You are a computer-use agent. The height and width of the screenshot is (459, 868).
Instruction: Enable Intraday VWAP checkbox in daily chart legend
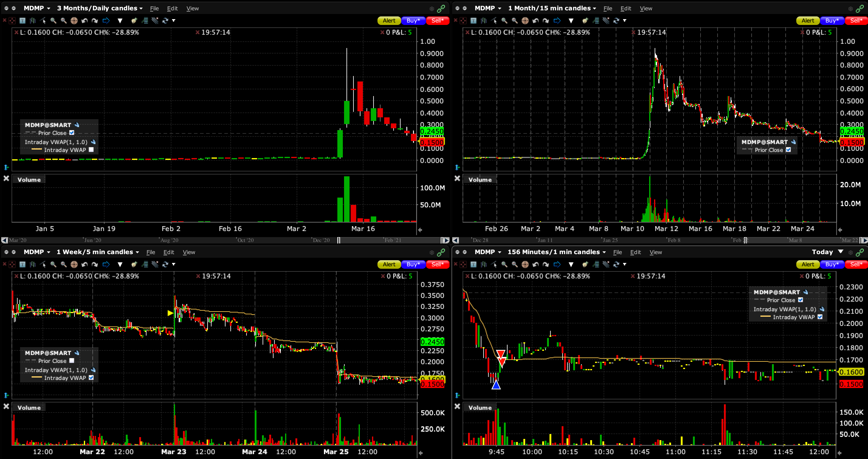pyautogui.click(x=91, y=150)
